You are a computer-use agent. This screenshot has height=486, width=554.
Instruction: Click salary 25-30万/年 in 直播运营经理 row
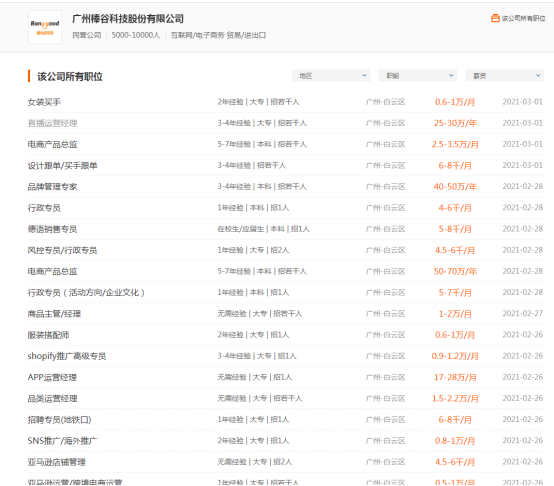(x=455, y=123)
